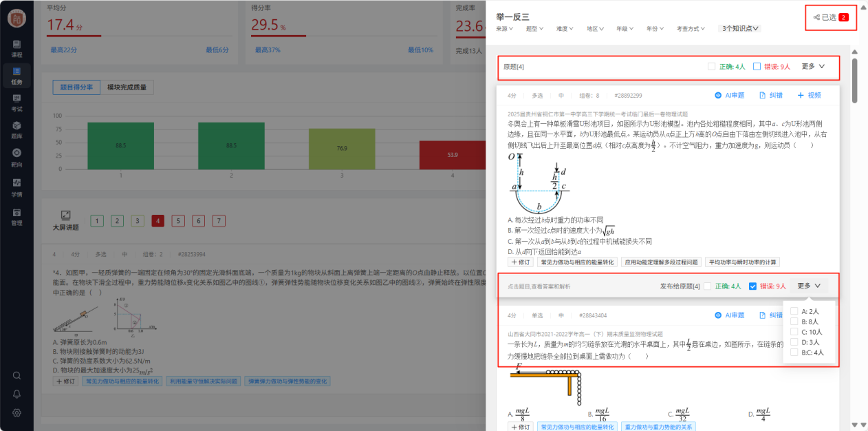Click tag 利用能量守恒解决实际问题

(203, 381)
